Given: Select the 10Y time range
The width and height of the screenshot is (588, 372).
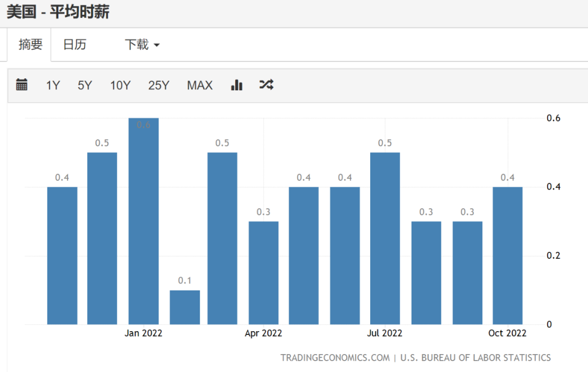Looking at the screenshot, I should [120, 85].
